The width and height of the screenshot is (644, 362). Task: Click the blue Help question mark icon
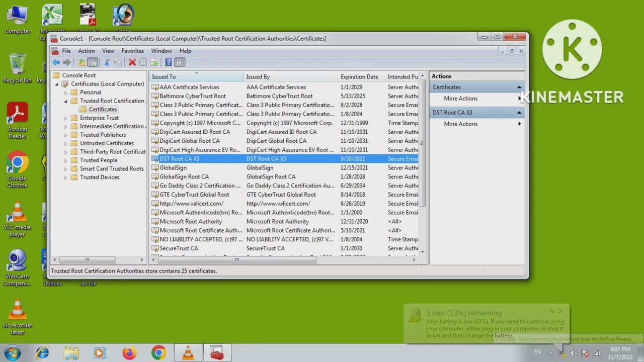169,62
